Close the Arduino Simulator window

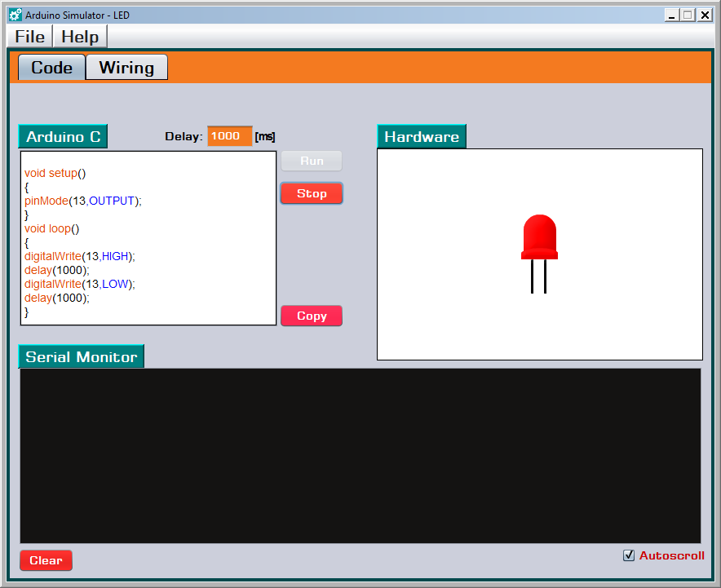coord(705,15)
